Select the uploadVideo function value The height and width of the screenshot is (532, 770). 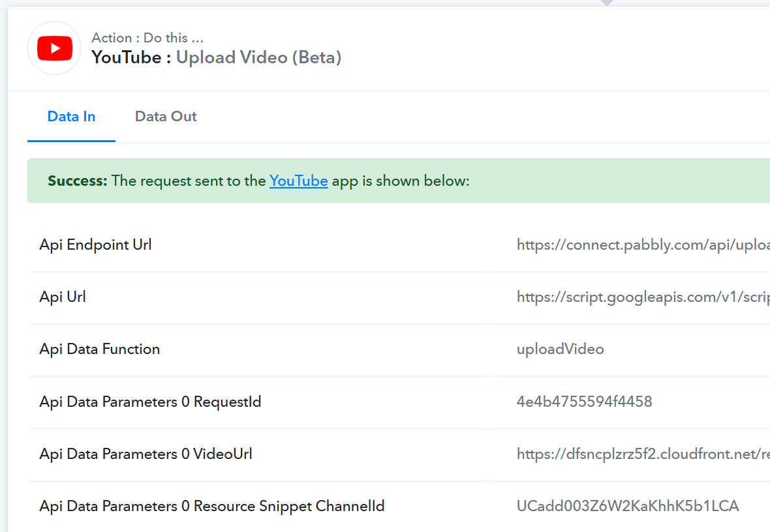pos(561,349)
